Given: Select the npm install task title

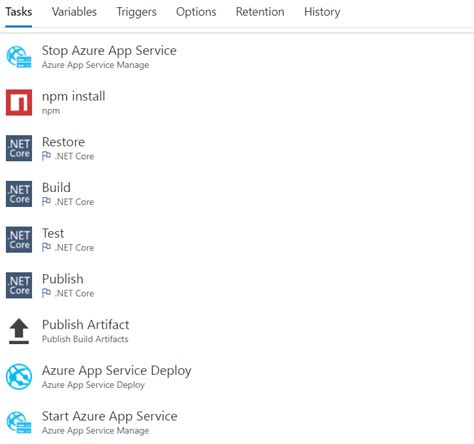Looking at the screenshot, I should click(73, 96).
